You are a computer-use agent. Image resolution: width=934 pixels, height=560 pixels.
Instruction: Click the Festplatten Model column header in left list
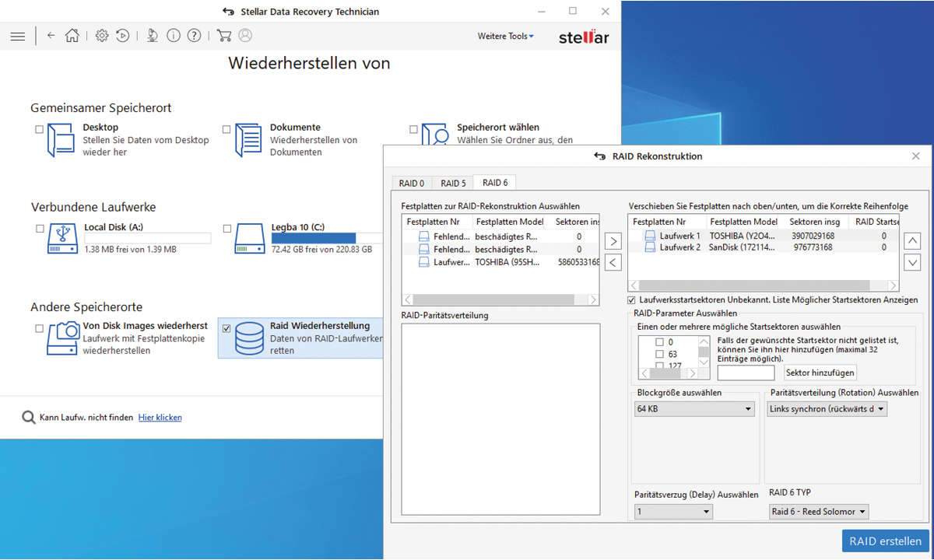click(510, 222)
